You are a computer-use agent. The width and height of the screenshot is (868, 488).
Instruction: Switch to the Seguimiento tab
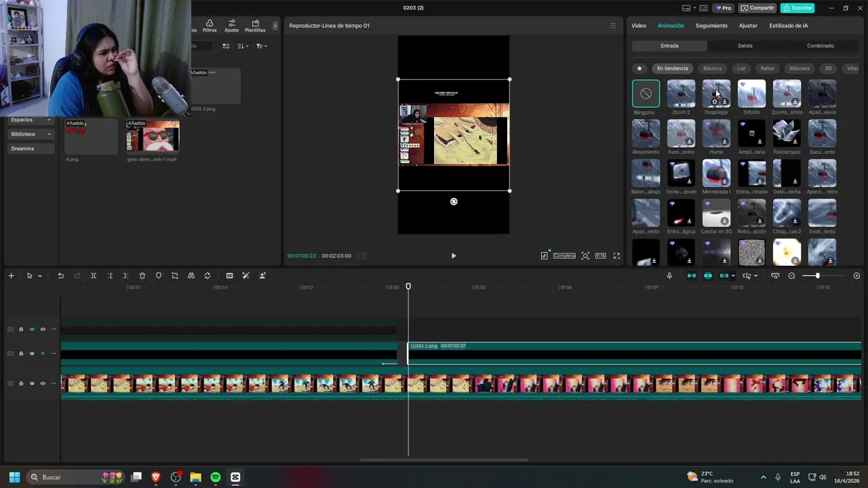coord(711,26)
